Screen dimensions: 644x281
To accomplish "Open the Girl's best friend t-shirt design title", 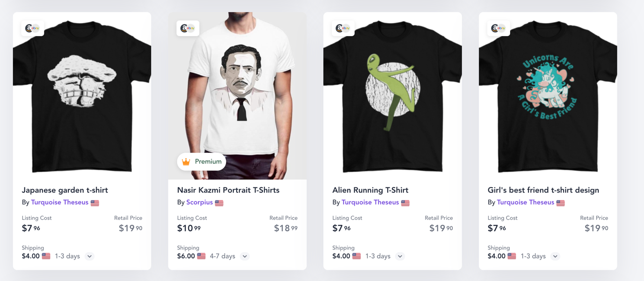I will coord(543,190).
